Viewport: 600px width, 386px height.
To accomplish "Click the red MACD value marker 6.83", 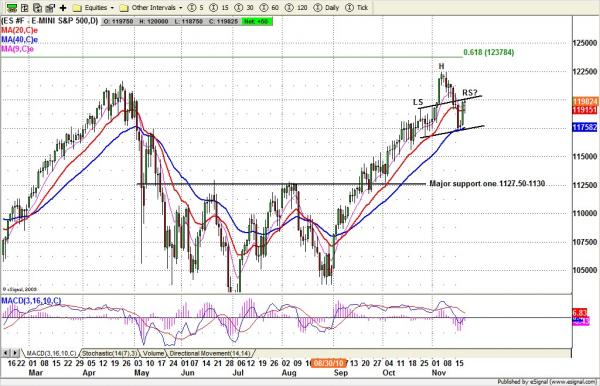I will coord(579,313).
